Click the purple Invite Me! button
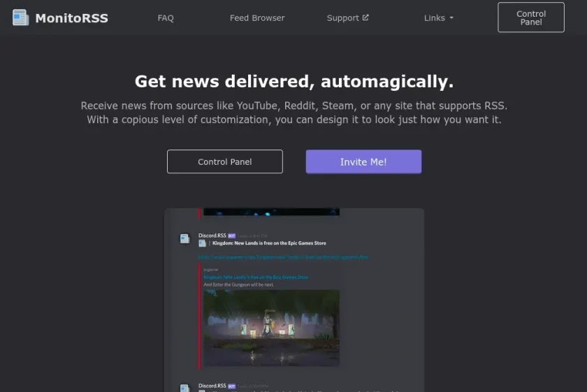 coord(363,161)
